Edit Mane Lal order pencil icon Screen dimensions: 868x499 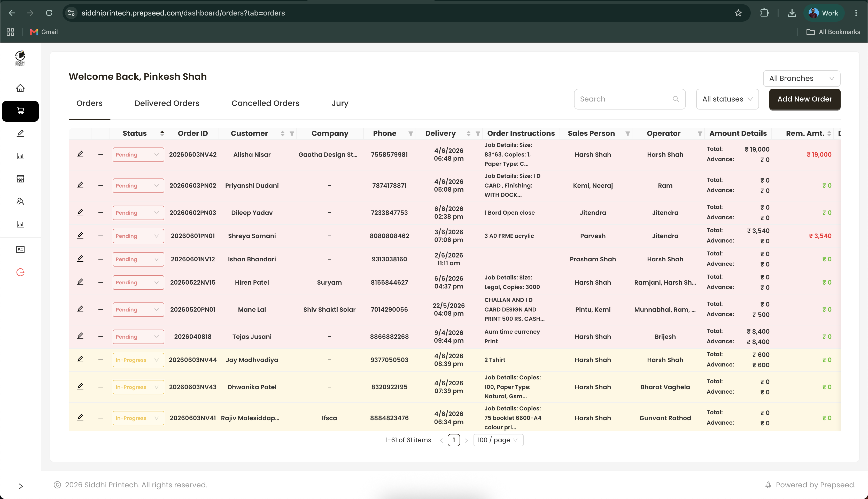[x=80, y=309]
